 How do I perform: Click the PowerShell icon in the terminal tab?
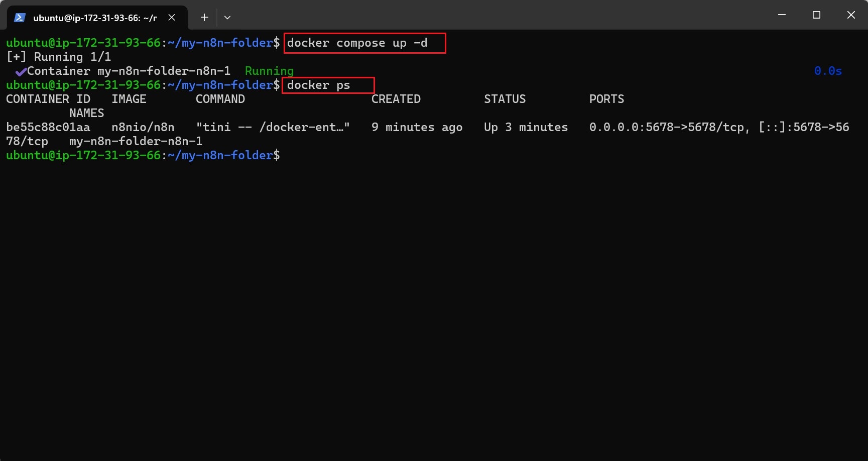tap(20, 18)
